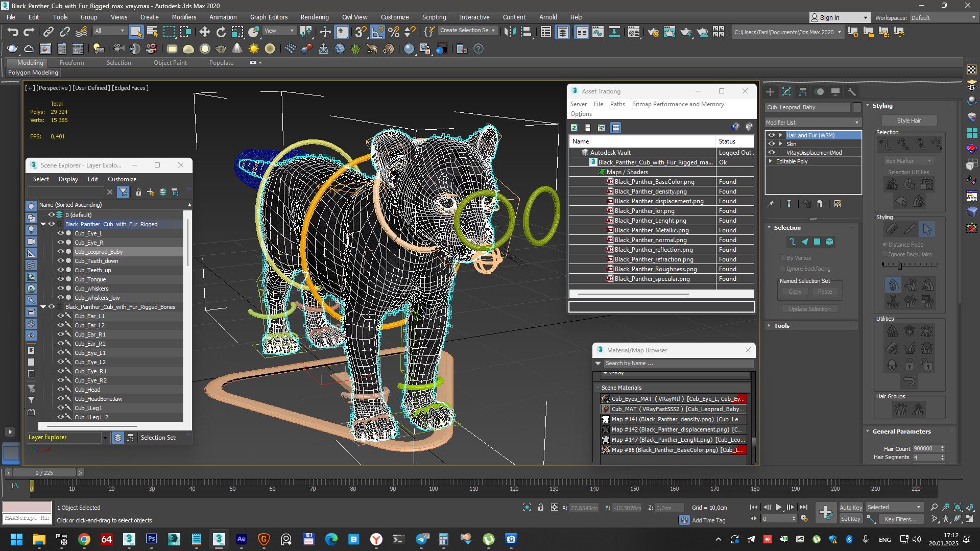This screenshot has width=980, height=551.
Task: Click the Search by Name field
Action: [678, 363]
